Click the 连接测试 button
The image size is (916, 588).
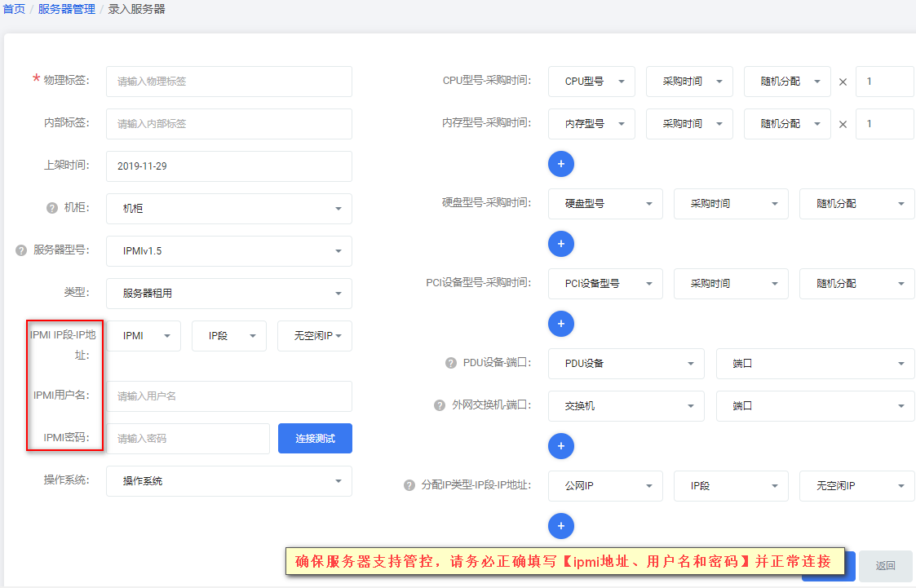315,439
